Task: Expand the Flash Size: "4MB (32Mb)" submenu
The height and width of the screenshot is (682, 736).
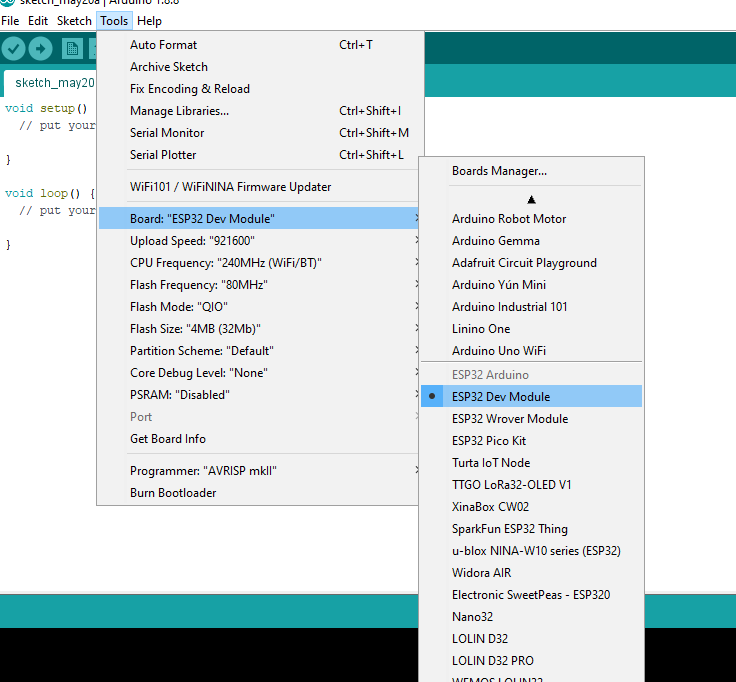Action: [258, 329]
